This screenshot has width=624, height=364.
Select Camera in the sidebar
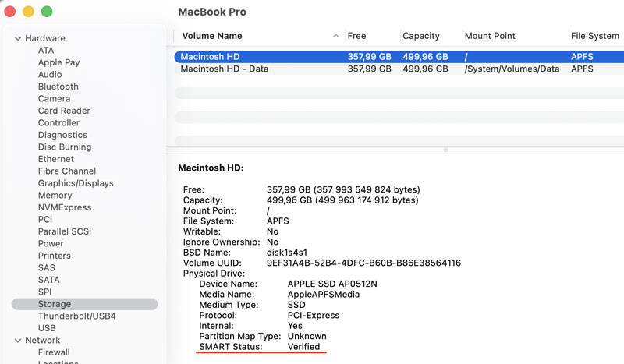pos(54,99)
